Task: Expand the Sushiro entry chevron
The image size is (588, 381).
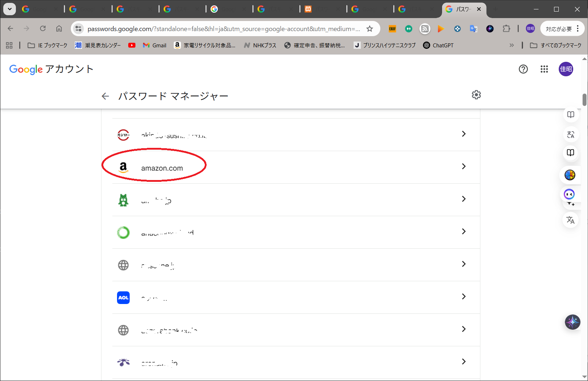Action: 464,134
